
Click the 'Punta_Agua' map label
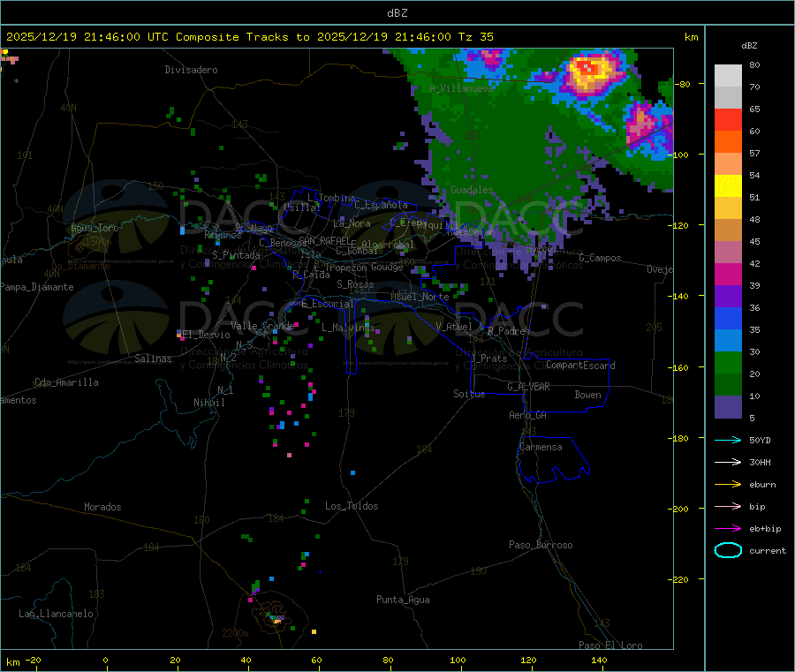[x=403, y=600]
